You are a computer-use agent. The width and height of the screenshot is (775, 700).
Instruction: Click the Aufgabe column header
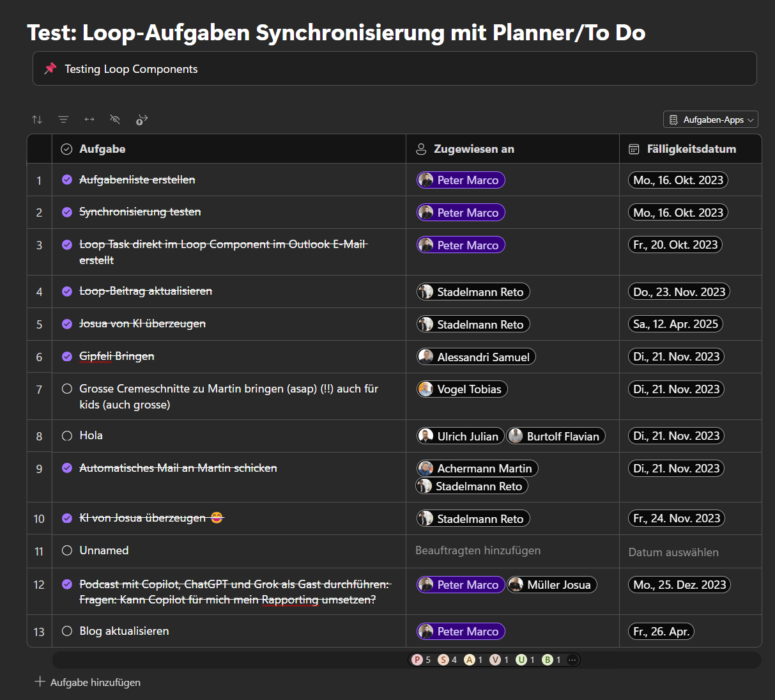point(102,148)
